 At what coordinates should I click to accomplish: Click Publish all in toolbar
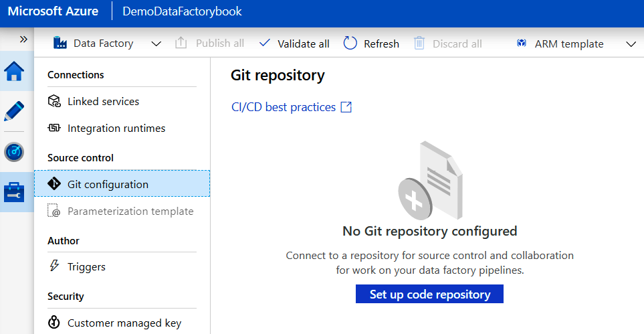click(210, 44)
